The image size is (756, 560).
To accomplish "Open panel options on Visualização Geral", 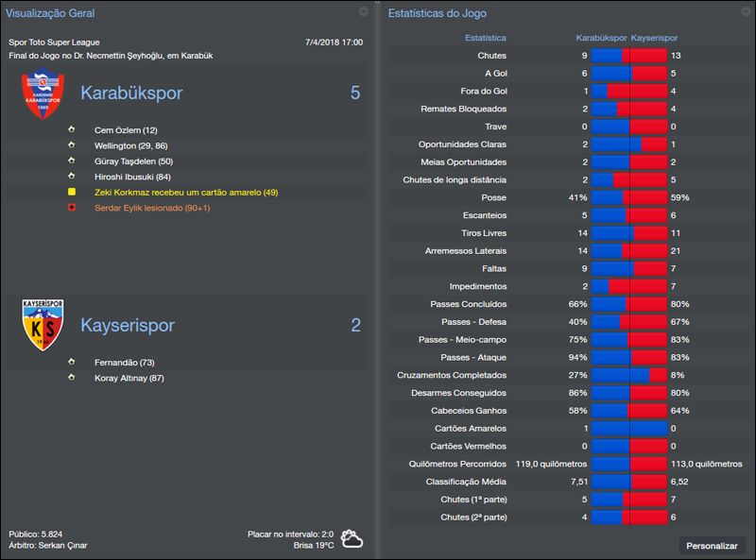I will click(363, 12).
